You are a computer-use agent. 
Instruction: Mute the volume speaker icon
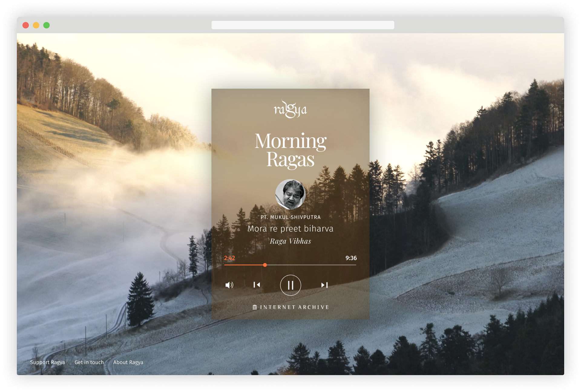click(229, 285)
